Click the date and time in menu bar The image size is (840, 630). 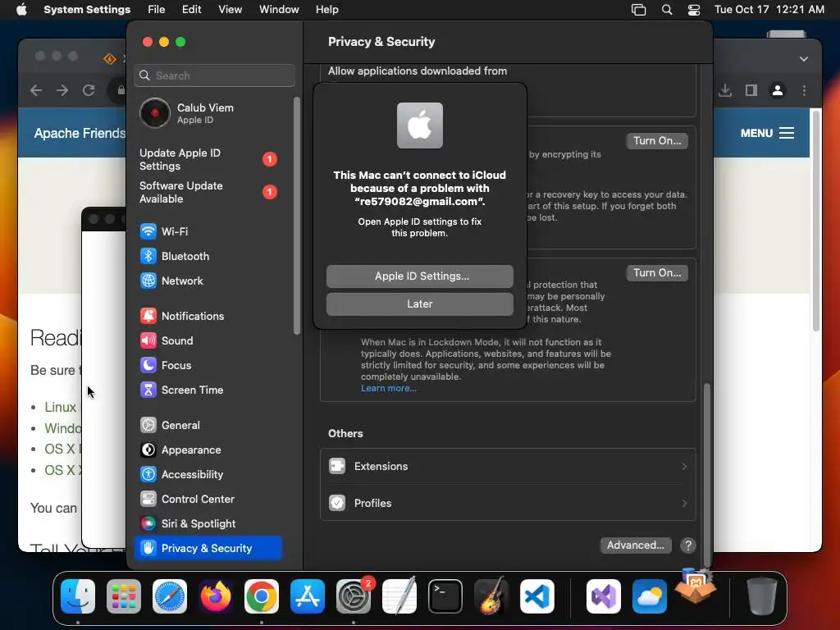(x=769, y=10)
